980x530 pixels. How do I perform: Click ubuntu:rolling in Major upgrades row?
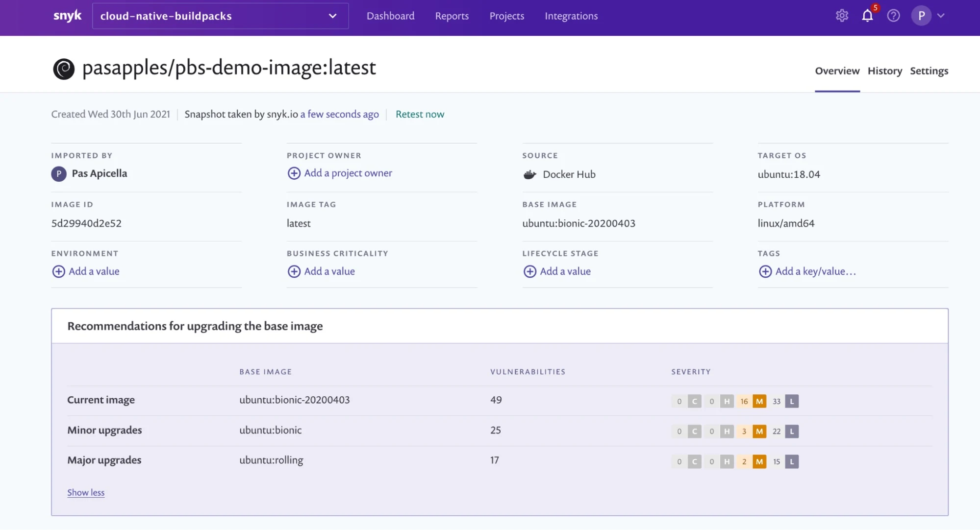coord(271,460)
